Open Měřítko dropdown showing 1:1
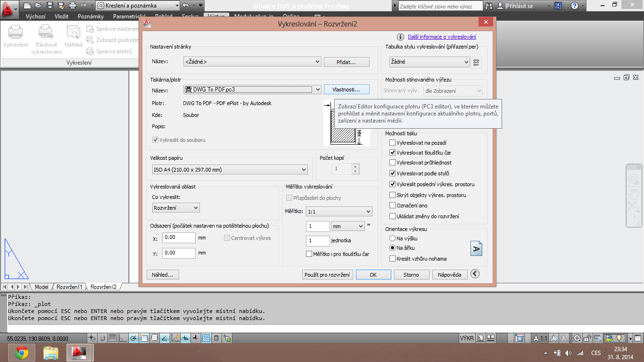Image resolution: width=644 pixels, height=362 pixels. coord(339,212)
